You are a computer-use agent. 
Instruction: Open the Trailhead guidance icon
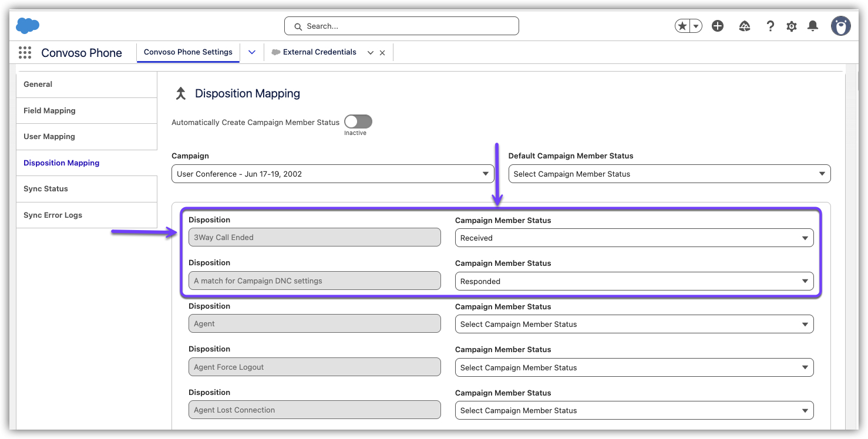click(745, 26)
